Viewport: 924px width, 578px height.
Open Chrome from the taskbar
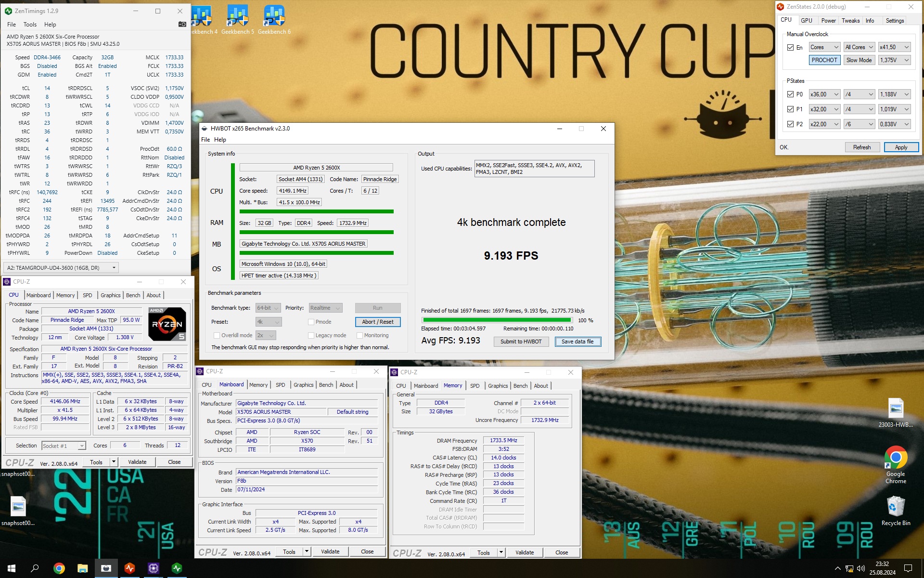59,568
